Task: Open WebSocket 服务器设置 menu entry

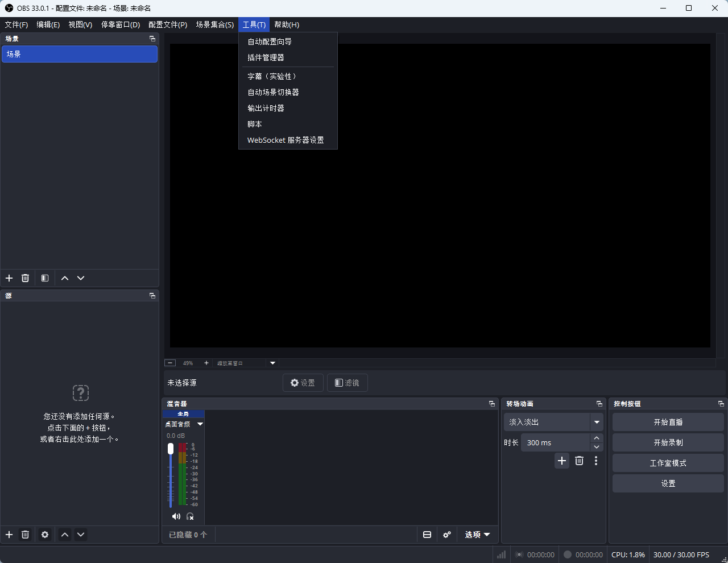Action: pos(288,140)
